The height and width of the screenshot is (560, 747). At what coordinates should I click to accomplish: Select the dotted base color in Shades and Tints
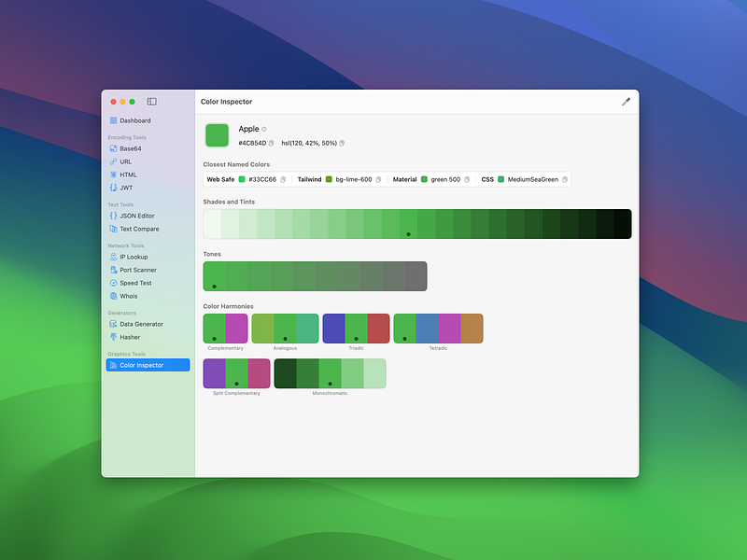[x=409, y=224]
